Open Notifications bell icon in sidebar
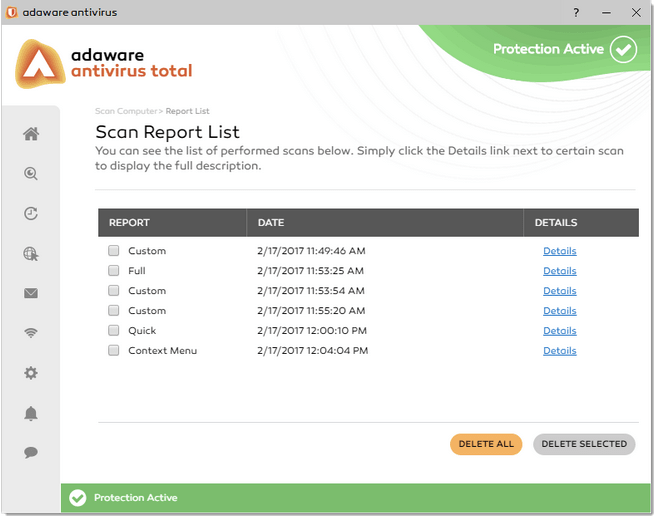Screen dimensions: 654x516 point(31,413)
